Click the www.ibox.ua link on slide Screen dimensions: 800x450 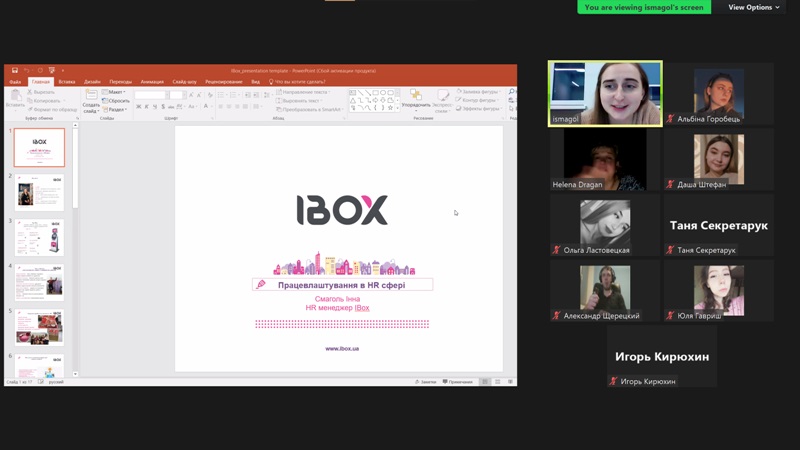342,348
